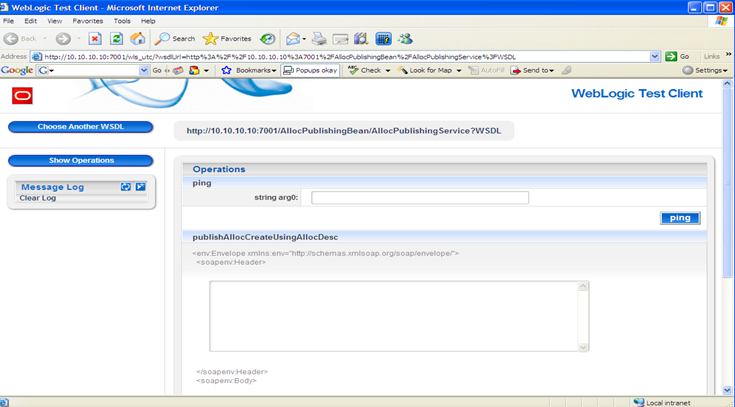Viewport: 735px width, 407px height.
Task: Open the Google search box dropdown
Action: [x=144, y=70]
